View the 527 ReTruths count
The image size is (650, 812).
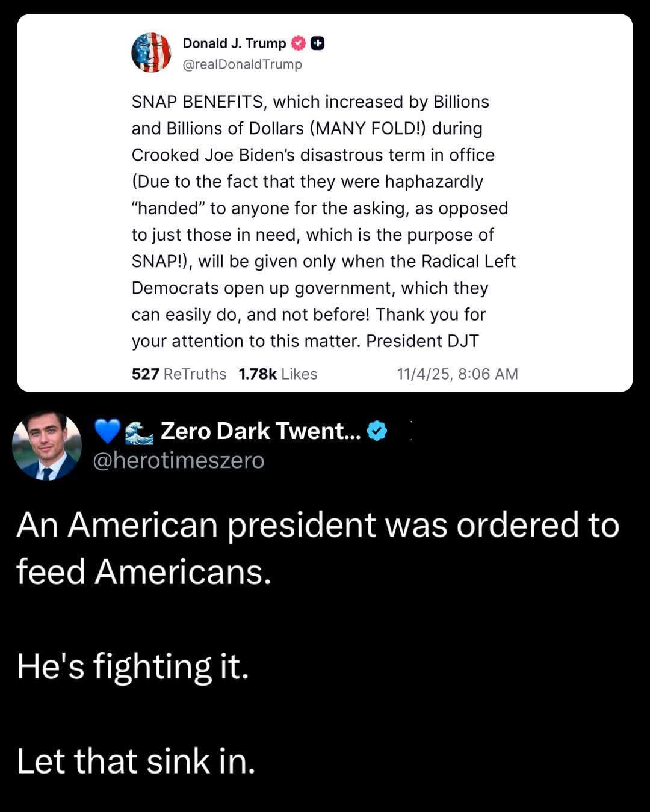pyautogui.click(x=179, y=374)
